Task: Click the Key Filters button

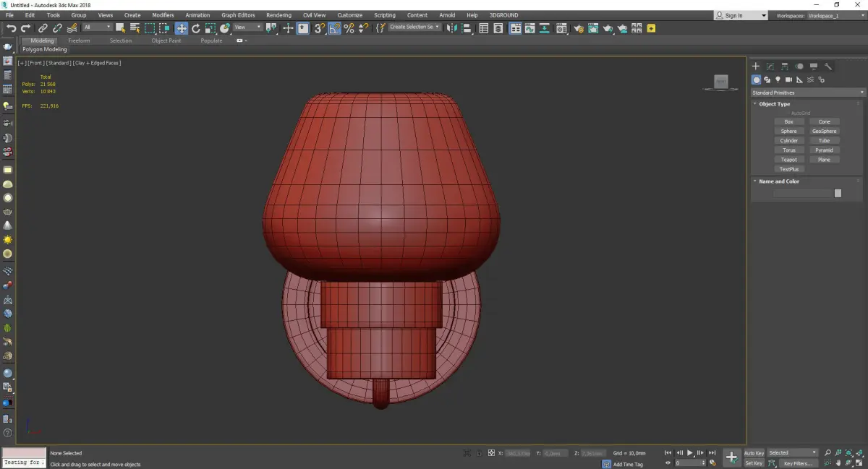Action: tap(797, 463)
